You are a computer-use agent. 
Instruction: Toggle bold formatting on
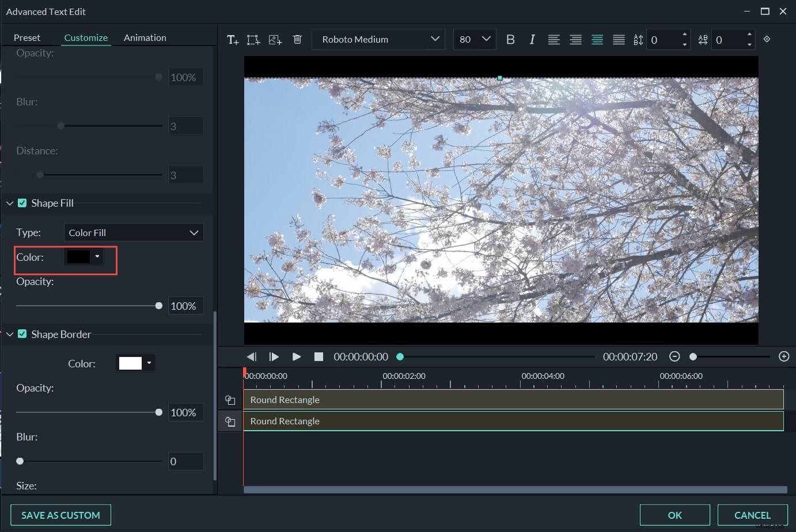click(x=510, y=39)
